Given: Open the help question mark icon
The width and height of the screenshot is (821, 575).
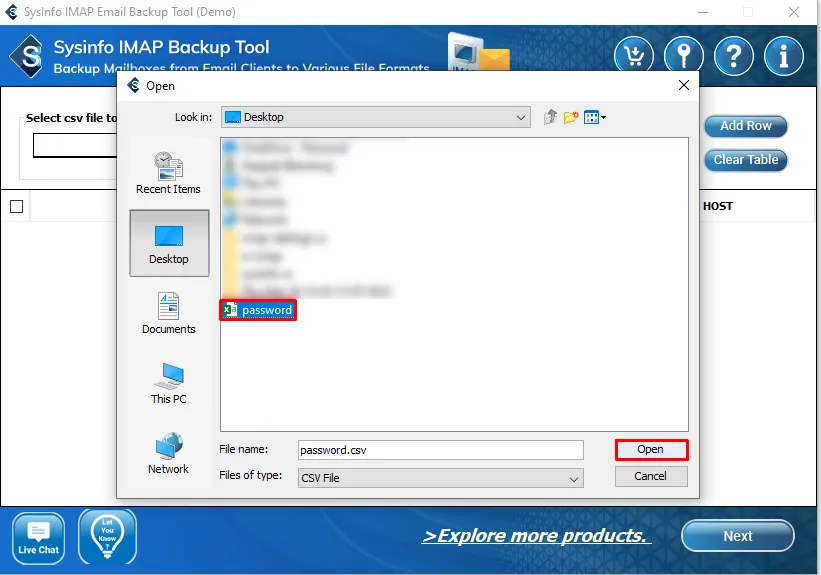Looking at the screenshot, I should [x=734, y=56].
